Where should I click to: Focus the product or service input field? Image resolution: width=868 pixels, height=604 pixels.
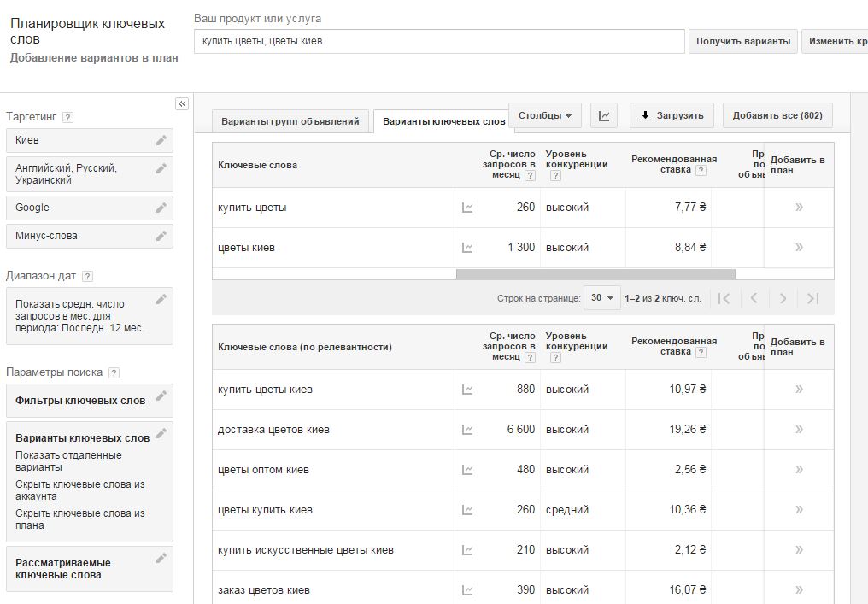[439, 41]
